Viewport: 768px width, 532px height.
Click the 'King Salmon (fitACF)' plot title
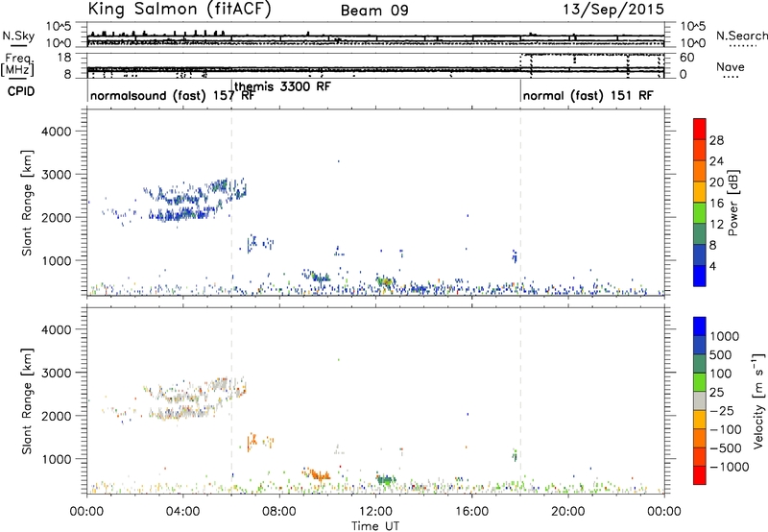point(180,9)
